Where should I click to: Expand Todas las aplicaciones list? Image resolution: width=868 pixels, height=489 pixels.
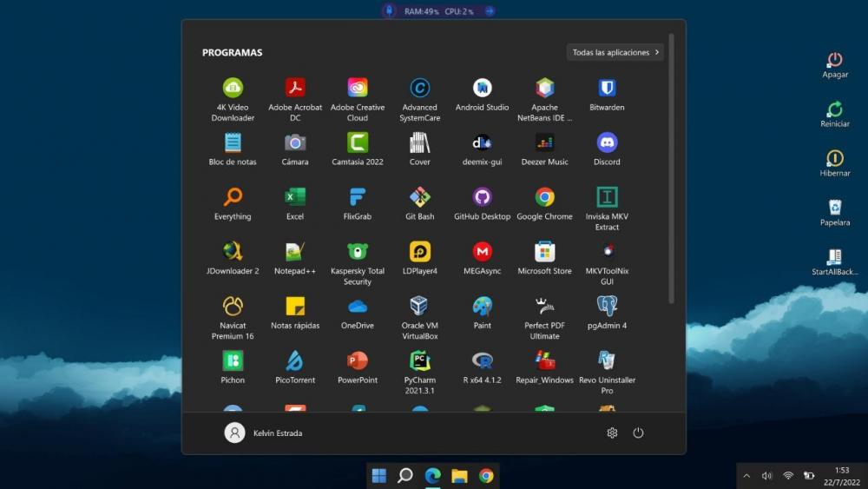[x=615, y=52]
